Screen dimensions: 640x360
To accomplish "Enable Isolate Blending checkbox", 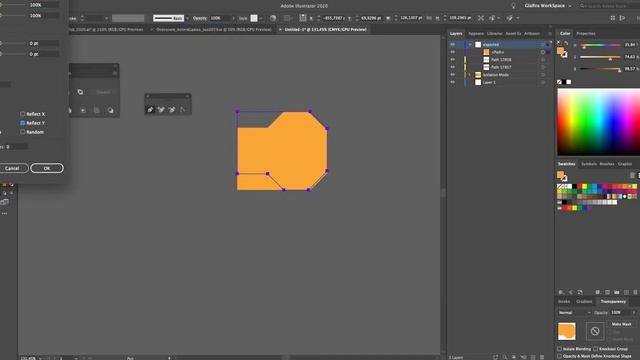I will click(560, 349).
